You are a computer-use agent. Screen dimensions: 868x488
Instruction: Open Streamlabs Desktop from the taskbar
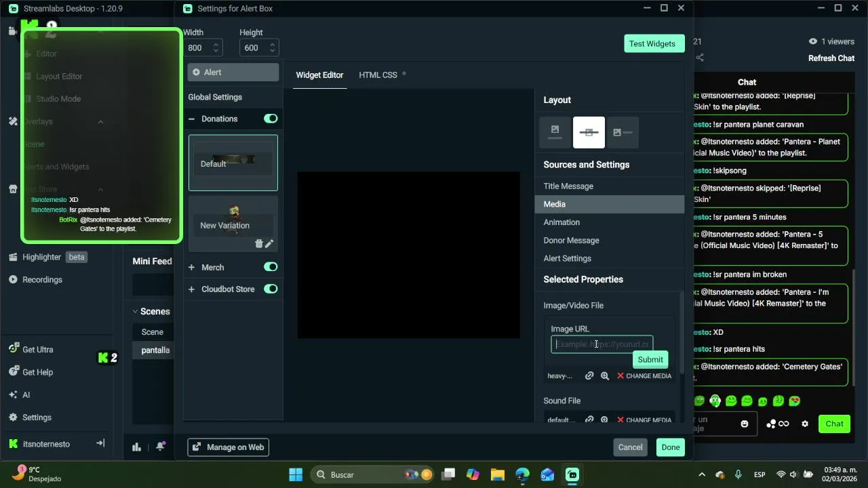tap(572, 474)
